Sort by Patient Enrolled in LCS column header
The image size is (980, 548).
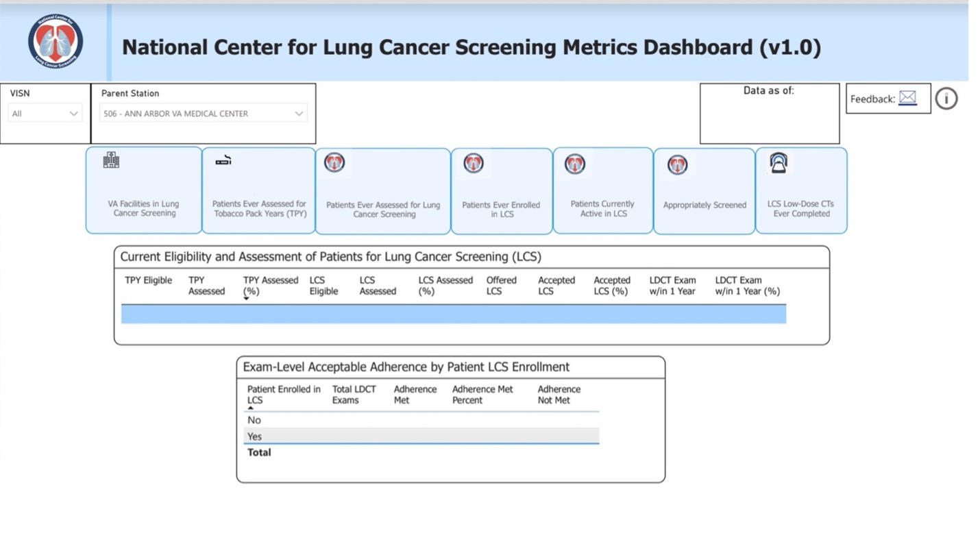coord(284,395)
